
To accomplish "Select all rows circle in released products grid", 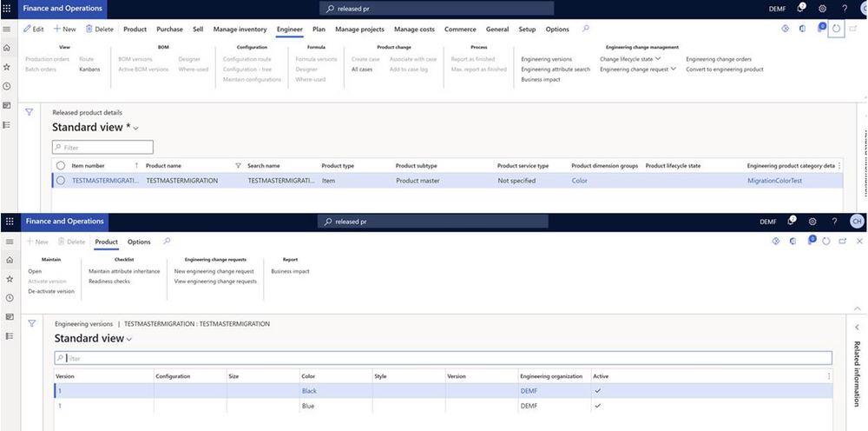I will (x=61, y=166).
